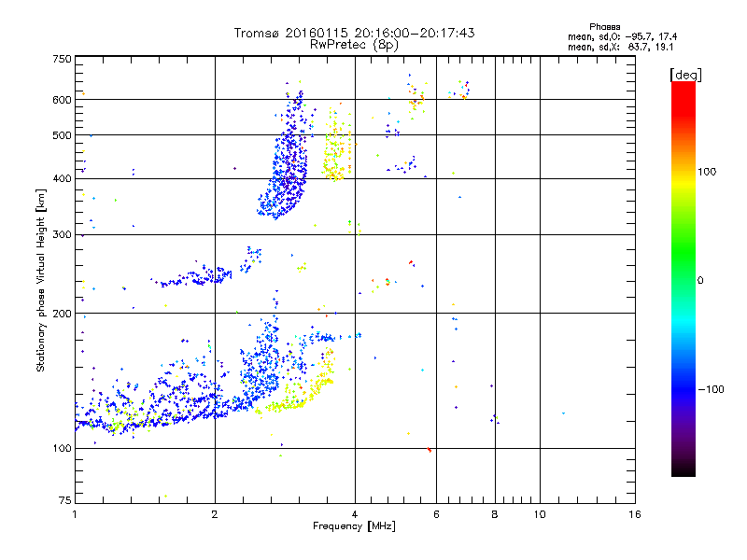Click the y-axis '100' tick label
Image resolution: width=747 pixels, height=560 pixels.
(62, 449)
